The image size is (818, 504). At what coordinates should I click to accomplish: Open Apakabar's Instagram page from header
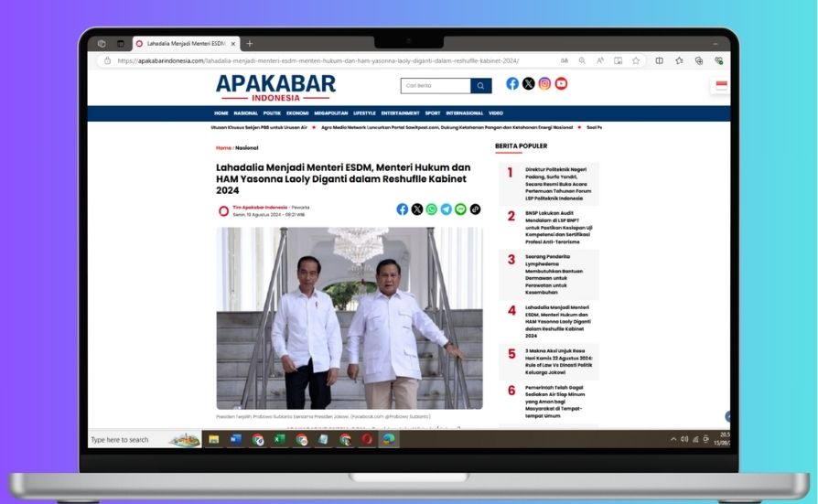click(x=544, y=83)
